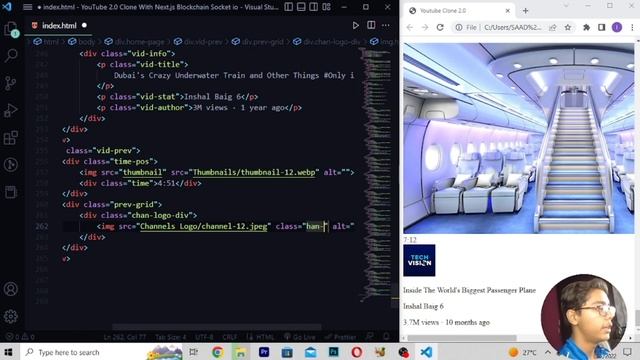Select the html breadcrumb
640x360 pixels.
47,42
